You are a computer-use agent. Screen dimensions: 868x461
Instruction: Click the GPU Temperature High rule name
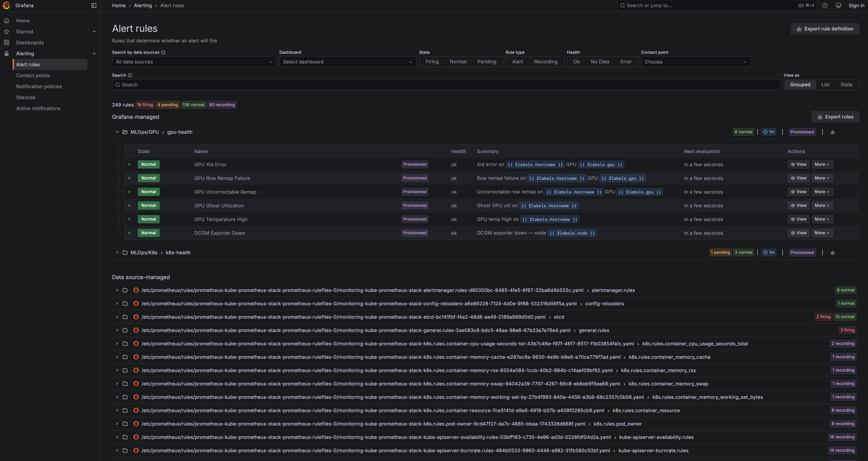221,219
